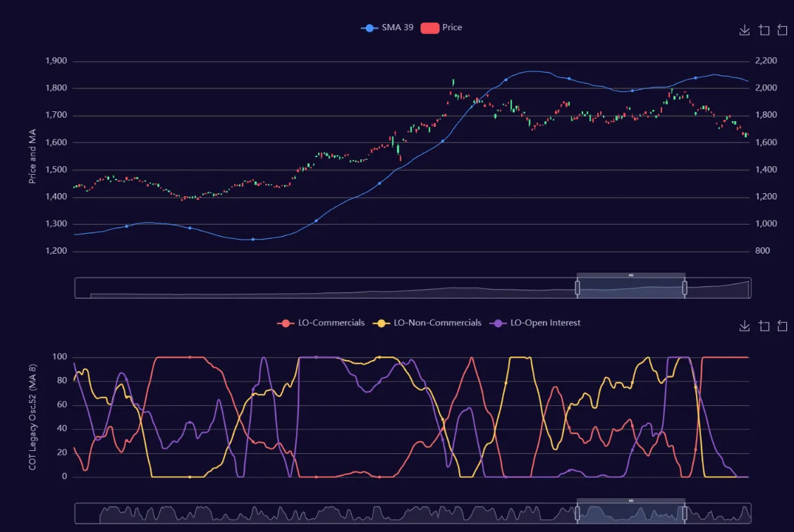Image resolution: width=794 pixels, height=532 pixels.
Task: Click the 1,900 left axis label
Action: (56, 61)
